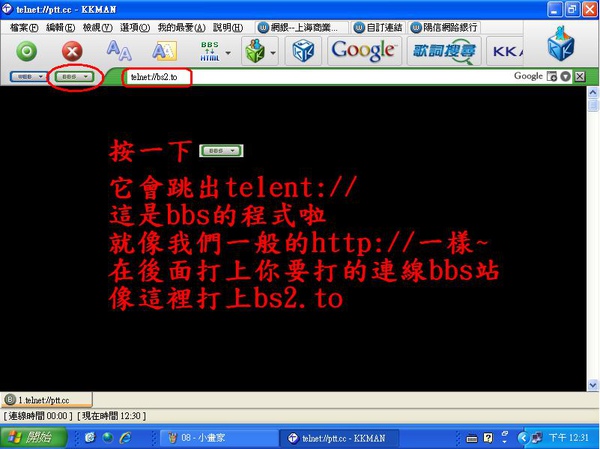Click the help question mark tray icon
The width and height of the screenshot is (600, 449).
488,438
